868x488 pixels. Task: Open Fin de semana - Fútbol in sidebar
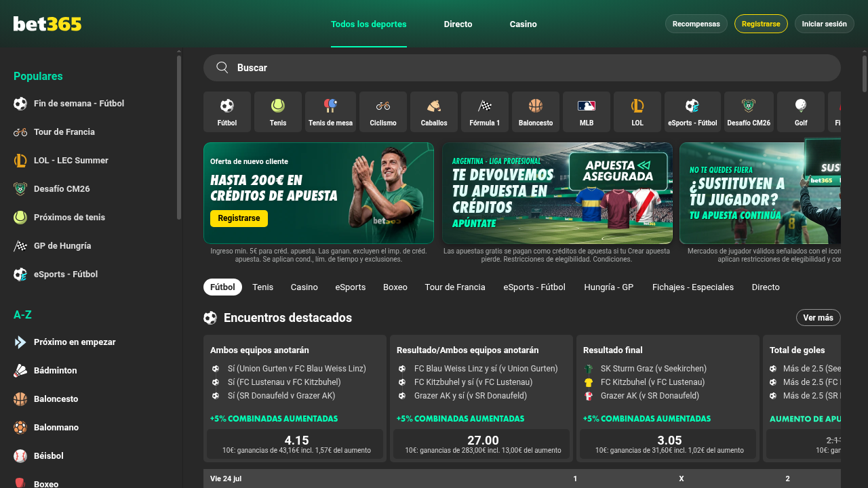[x=88, y=104]
